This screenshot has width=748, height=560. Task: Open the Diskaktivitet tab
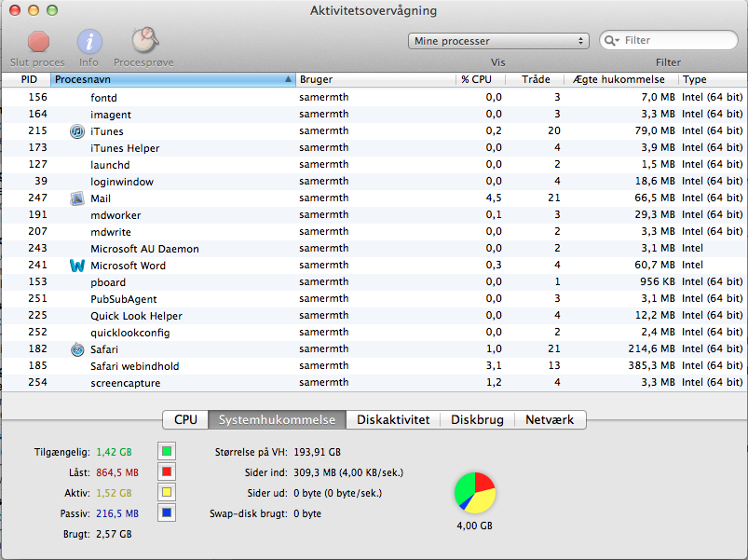[x=393, y=419]
